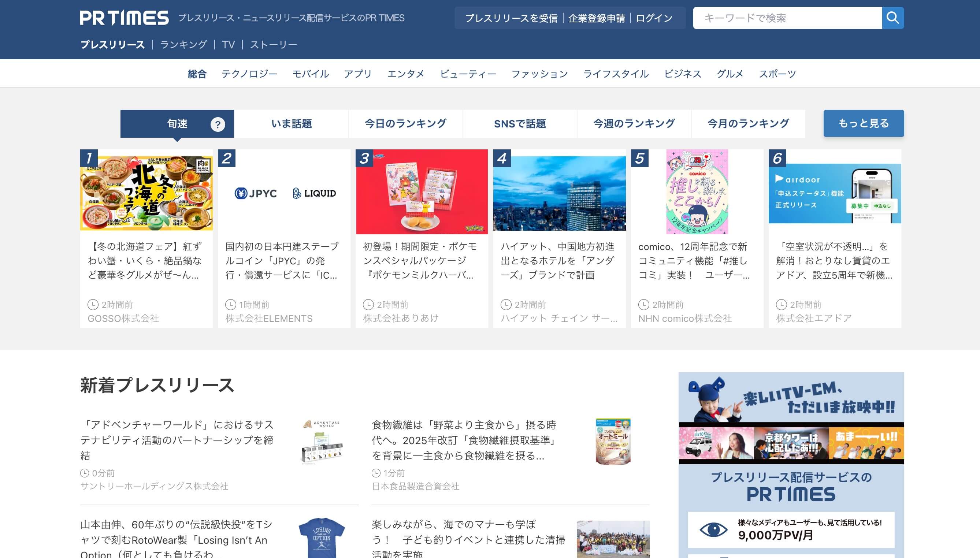Click the PR TIMES logo
Image resolution: width=980 pixels, height=558 pixels.
[124, 18]
